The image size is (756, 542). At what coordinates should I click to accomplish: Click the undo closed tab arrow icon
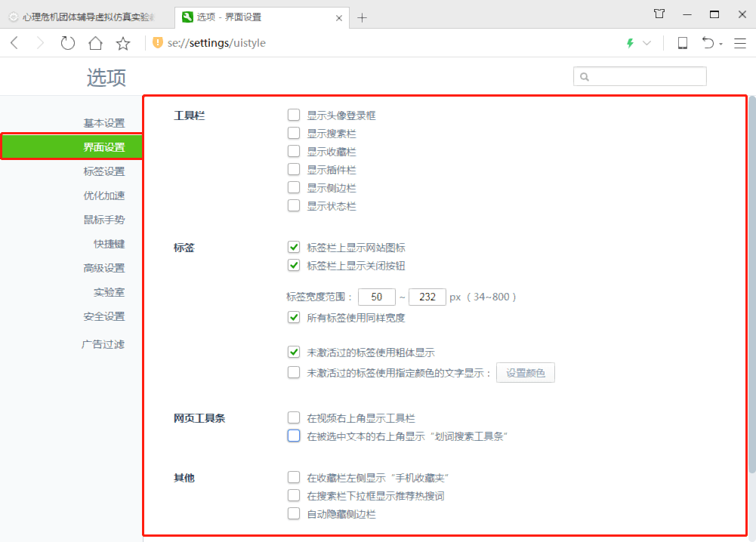[708, 43]
